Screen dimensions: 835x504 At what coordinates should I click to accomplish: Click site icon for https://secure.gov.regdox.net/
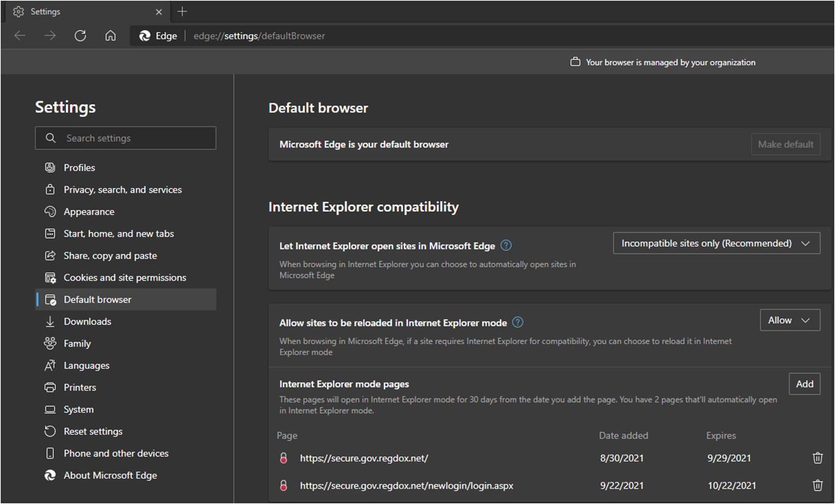click(x=283, y=458)
